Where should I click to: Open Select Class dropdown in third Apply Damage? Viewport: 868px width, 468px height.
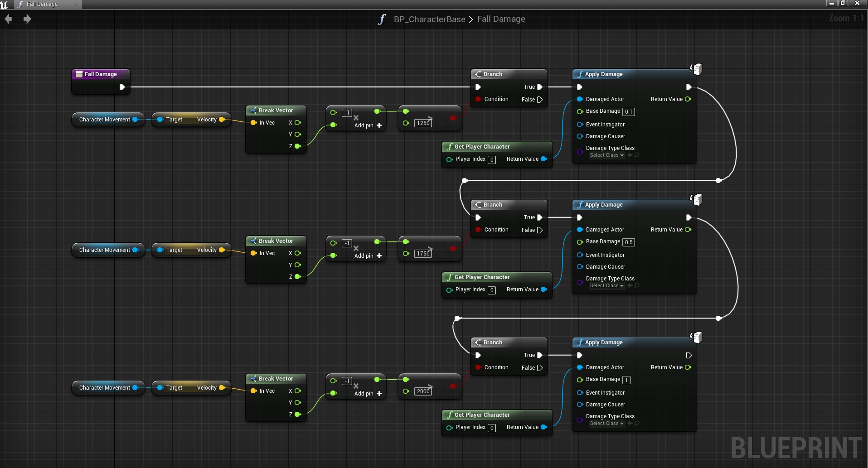[606, 424]
